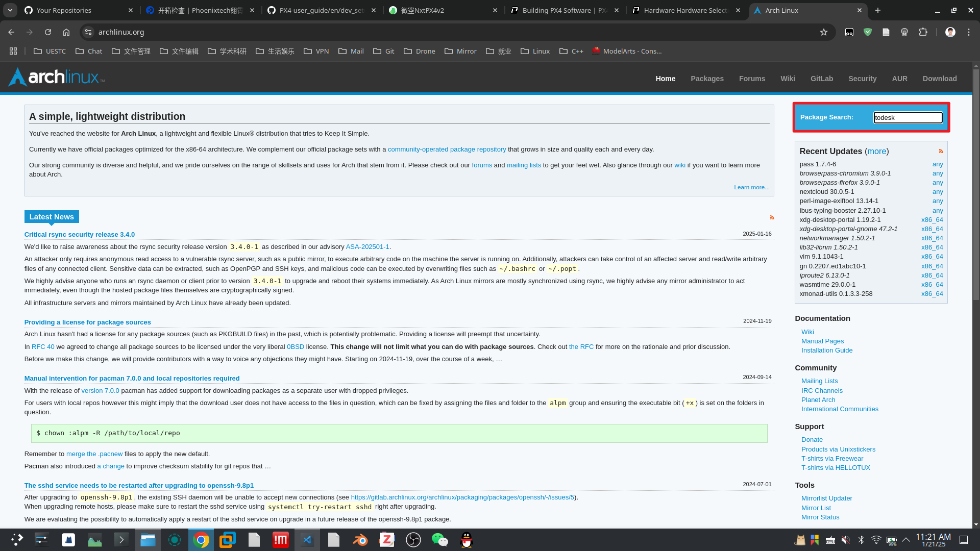Open Wi-Fi network icon in tray
Image resolution: width=980 pixels, height=551 pixels.
click(876, 540)
